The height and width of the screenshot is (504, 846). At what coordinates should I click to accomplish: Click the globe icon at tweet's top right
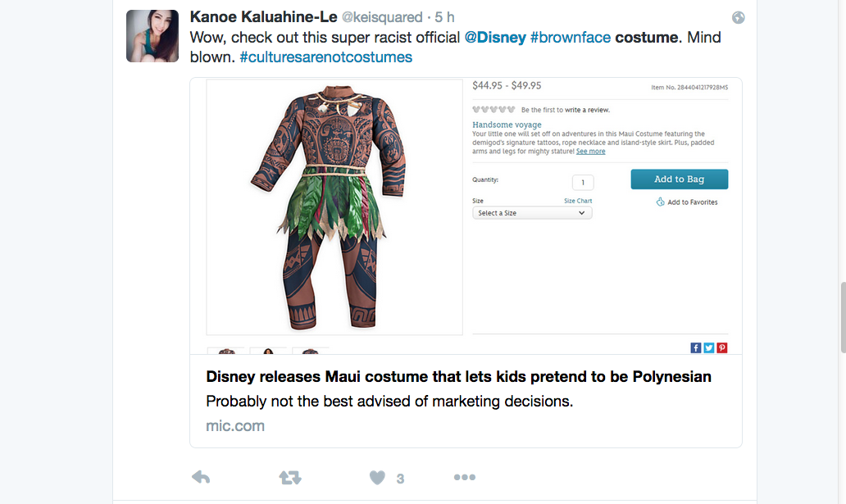(x=738, y=17)
